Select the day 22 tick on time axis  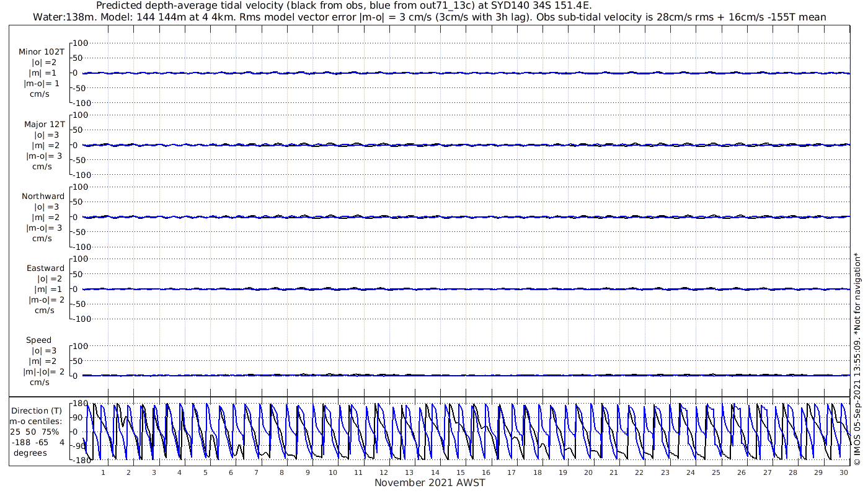[x=639, y=472]
